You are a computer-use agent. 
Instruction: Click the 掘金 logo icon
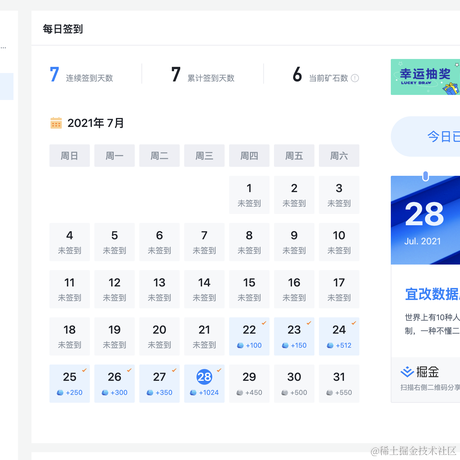[407, 372]
